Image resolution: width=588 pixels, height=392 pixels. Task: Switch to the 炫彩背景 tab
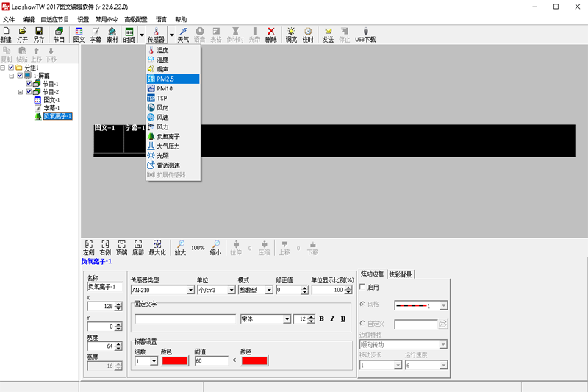click(x=401, y=274)
